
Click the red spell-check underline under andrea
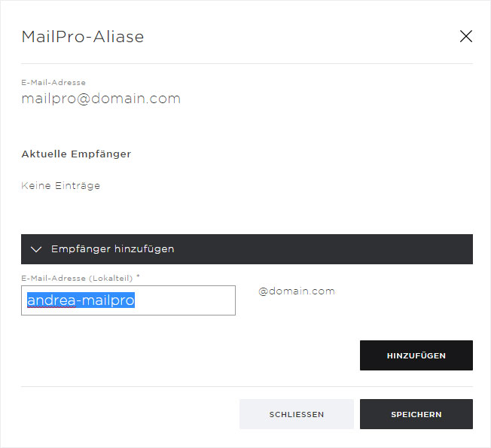pyautogui.click(x=51, y=307)
